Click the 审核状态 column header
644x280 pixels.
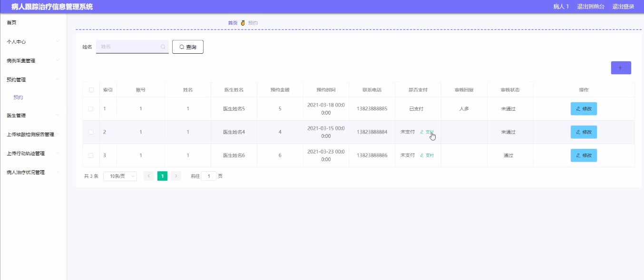tap(510, 90)
